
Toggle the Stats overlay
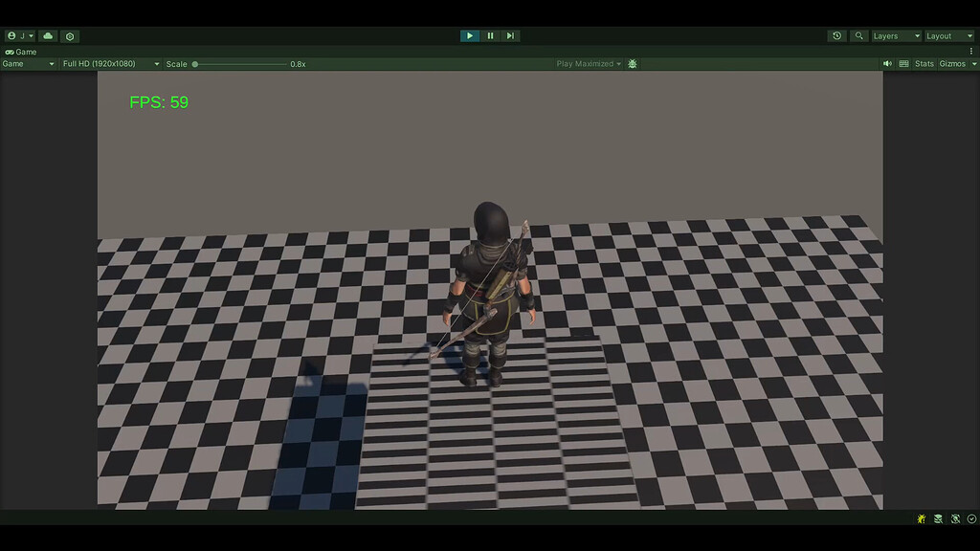[925, 64]
